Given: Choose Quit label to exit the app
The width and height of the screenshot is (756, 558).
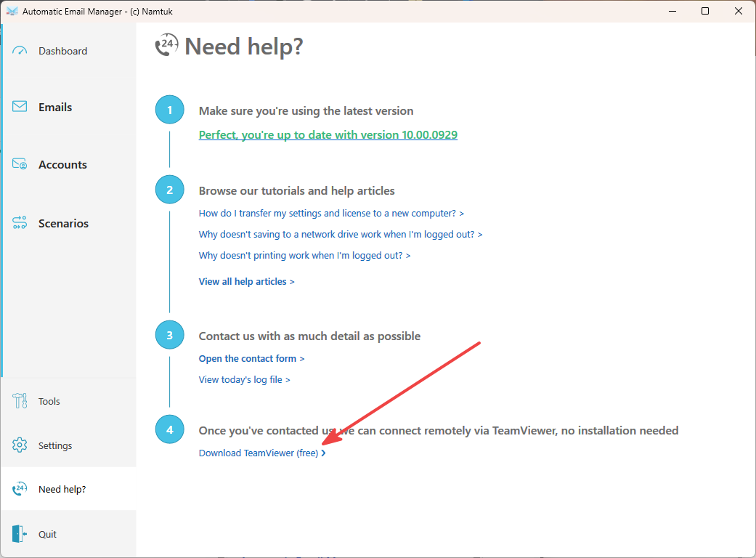Looking at the screenshot, I should [x=47, y=534].
